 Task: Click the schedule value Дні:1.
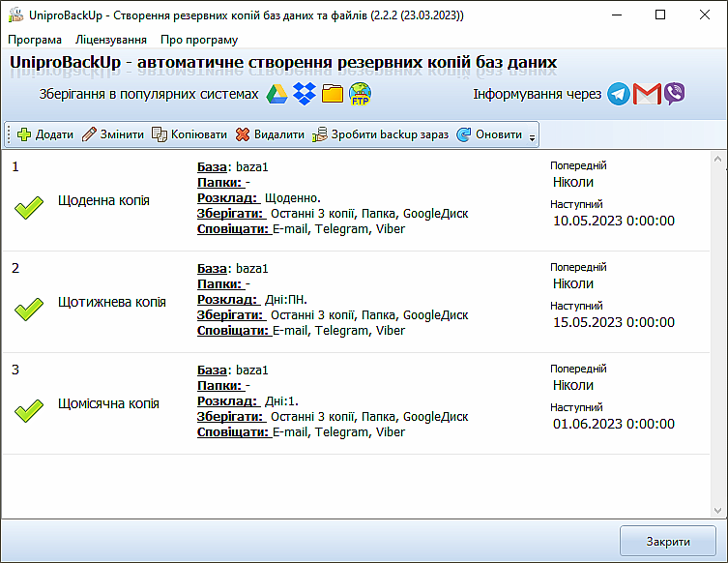tap(281, 400)
